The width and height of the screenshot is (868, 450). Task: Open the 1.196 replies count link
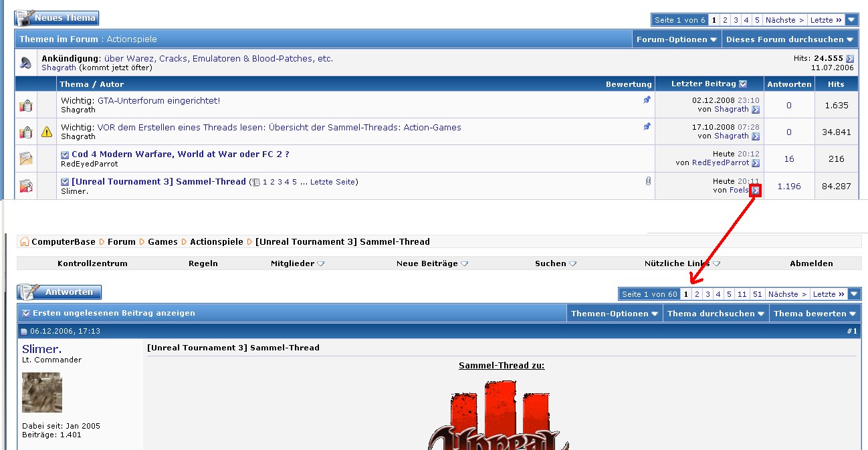pos(789,187)
